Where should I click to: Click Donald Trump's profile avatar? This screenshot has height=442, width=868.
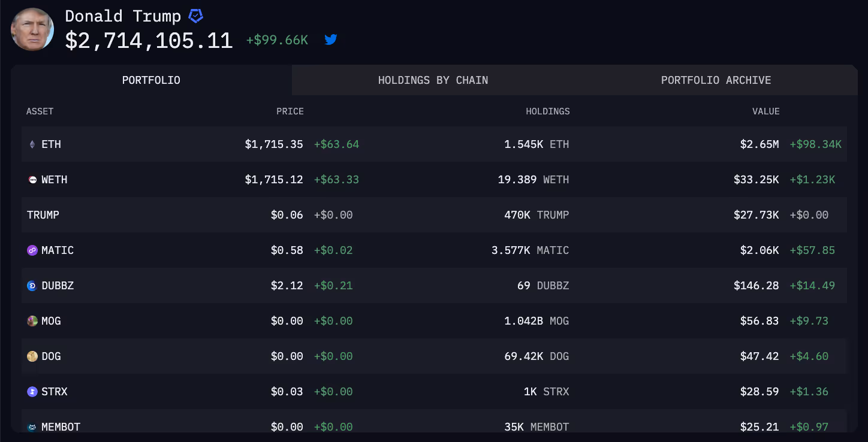tap(32, 29)
